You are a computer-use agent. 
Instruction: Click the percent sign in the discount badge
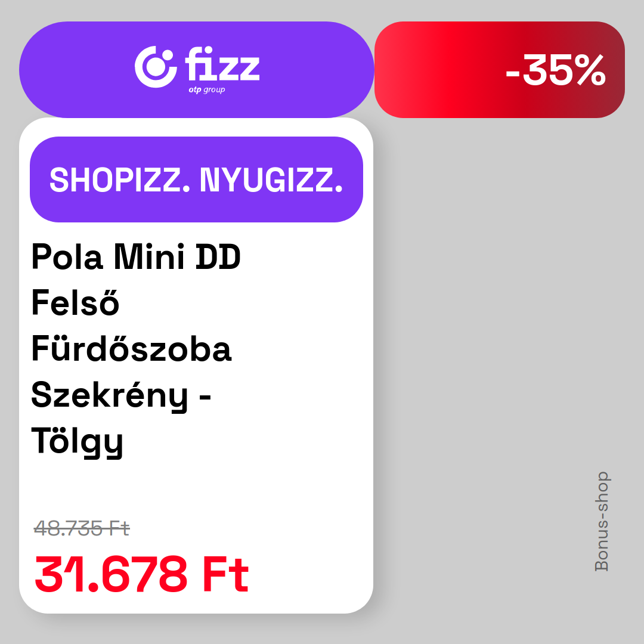pyautogui.click(x=590, y=70)
